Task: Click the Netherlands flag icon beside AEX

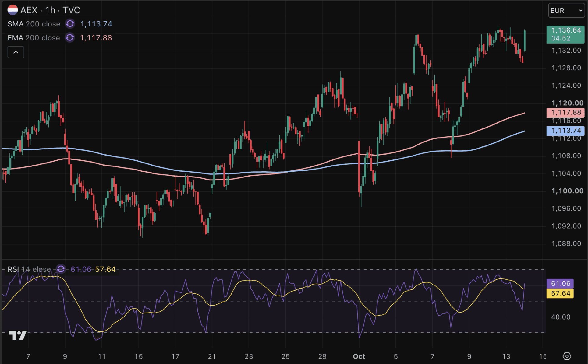Action: click(x=12, y=10)
